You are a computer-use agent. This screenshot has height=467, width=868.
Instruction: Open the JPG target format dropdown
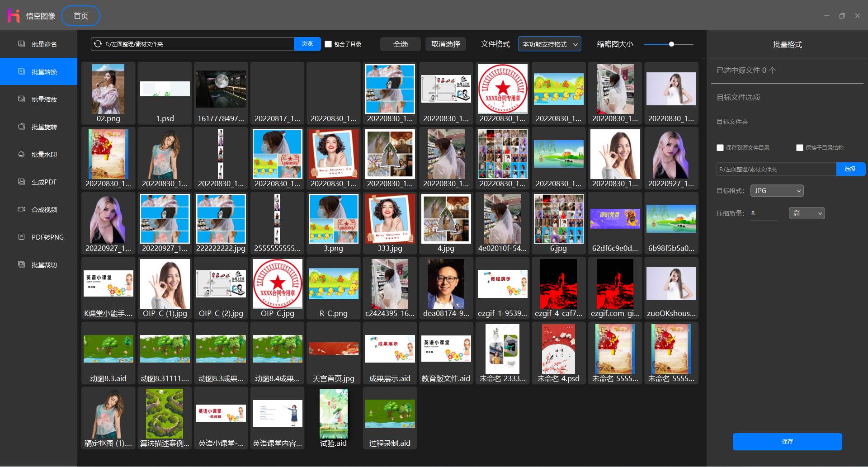(777, 191)
